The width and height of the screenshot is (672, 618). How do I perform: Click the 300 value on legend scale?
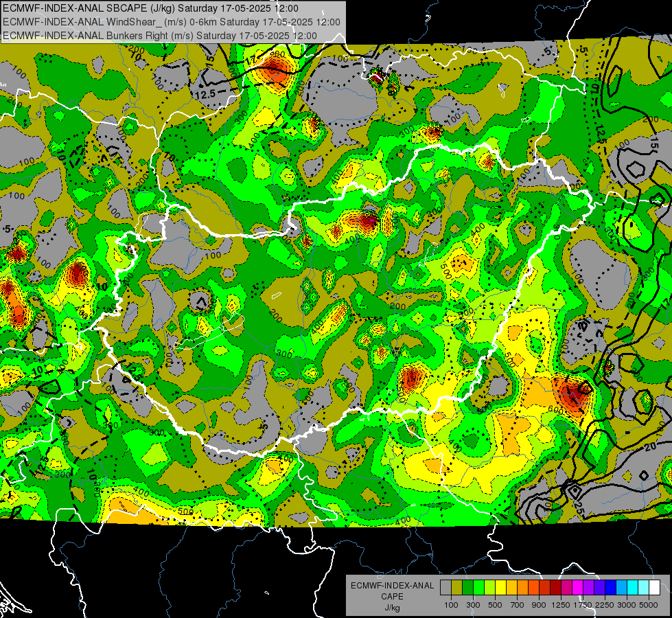473,605
